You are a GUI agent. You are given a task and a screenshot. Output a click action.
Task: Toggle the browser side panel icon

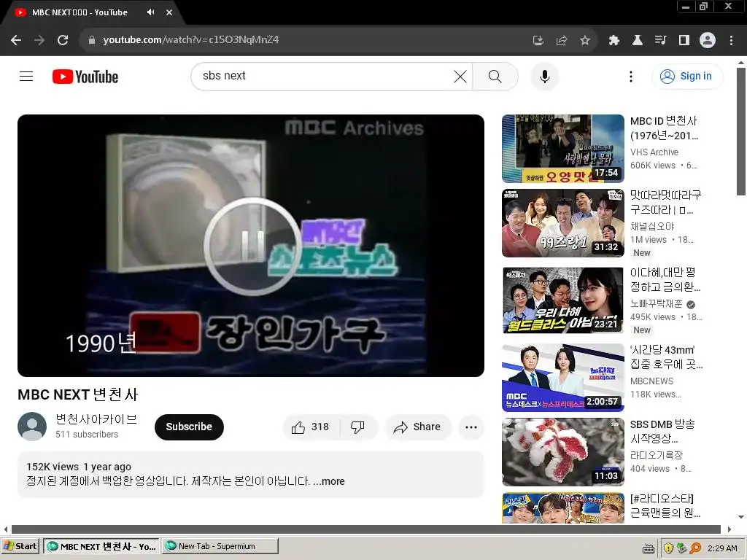(684, 41)
